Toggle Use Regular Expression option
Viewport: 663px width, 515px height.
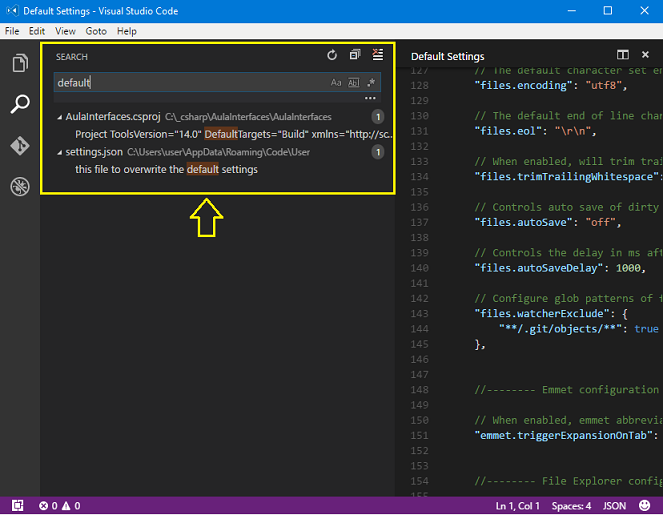click(371, 82)
